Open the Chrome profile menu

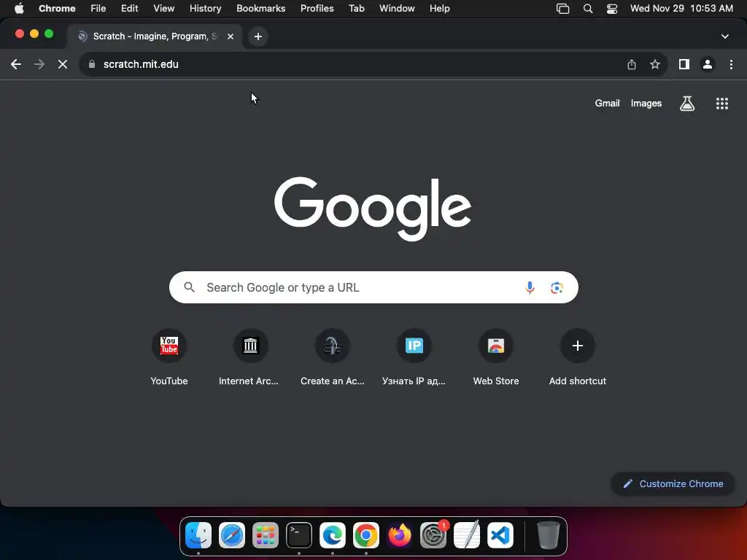[708, 64]
